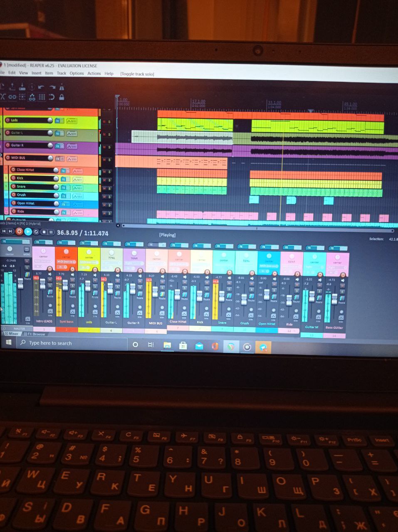Click the Pause button in transport
This screenshot has width=398, height=532.
pos(51,232)
